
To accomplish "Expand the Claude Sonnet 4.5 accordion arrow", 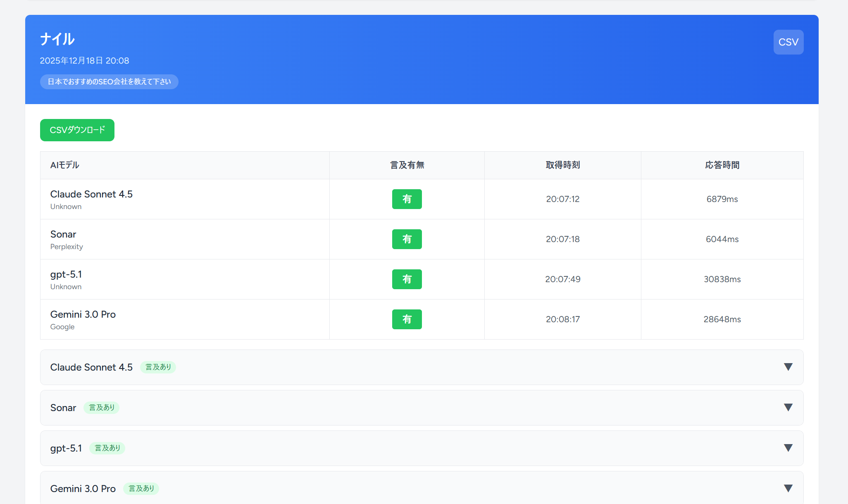I will (788, 367).
